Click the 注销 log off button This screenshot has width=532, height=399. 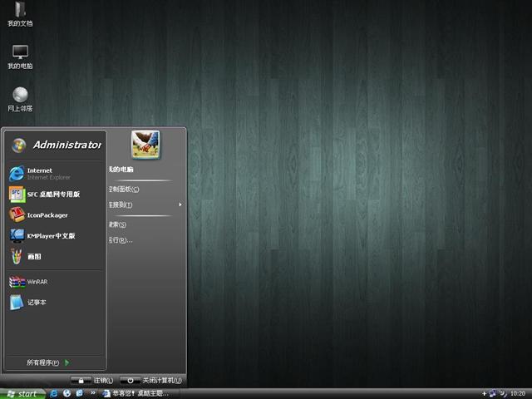pos(92,380)
